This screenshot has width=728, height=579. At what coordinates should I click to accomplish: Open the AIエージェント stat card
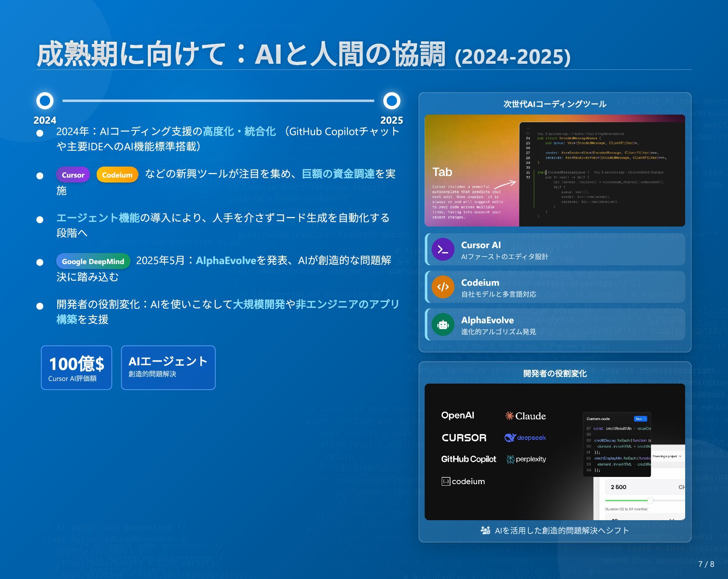pos(168,367)
